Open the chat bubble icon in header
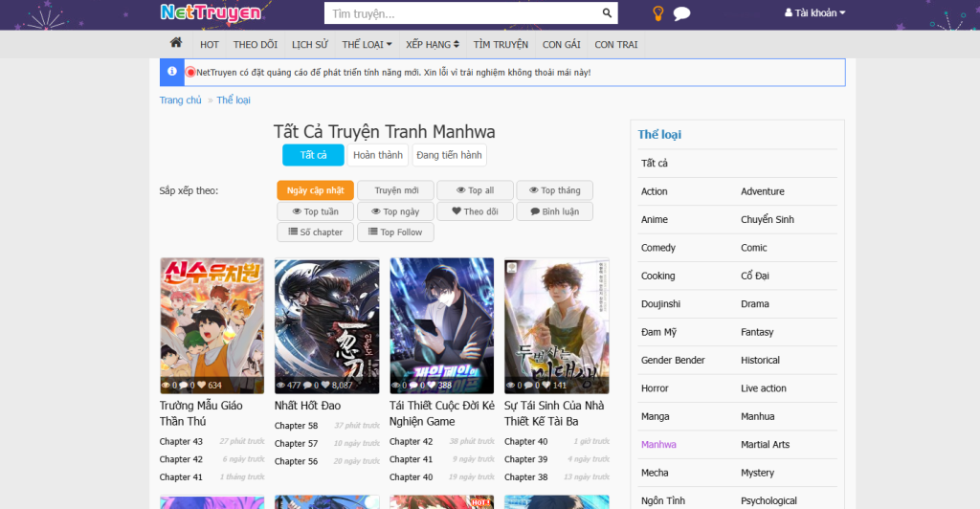Image resolution: width=980 pixels, height=509 pixels. coord(681,13)
